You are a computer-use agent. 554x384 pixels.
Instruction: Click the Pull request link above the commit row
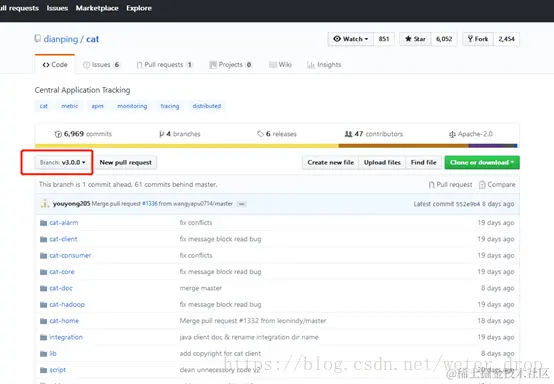tap(450, 184)
